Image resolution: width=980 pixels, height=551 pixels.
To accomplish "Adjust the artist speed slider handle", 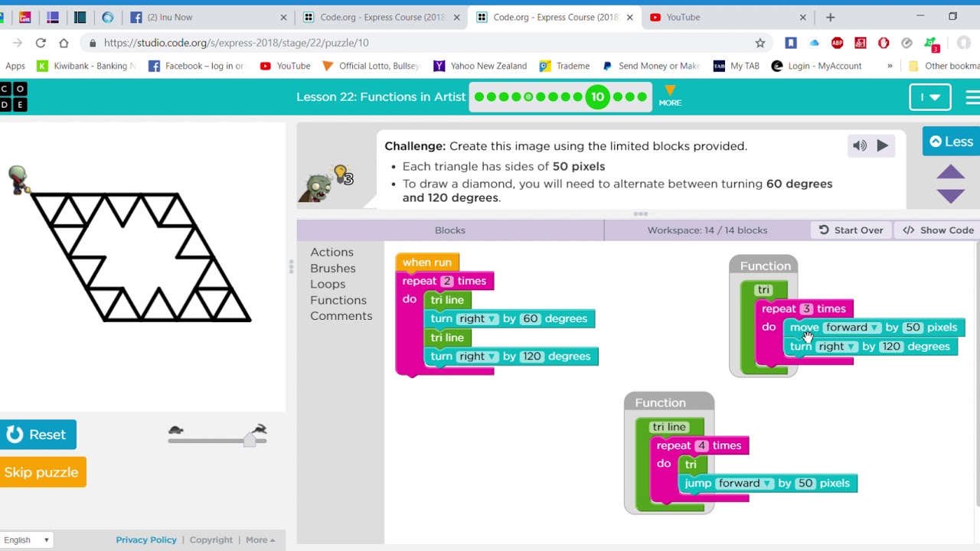I will click(250, 440).
